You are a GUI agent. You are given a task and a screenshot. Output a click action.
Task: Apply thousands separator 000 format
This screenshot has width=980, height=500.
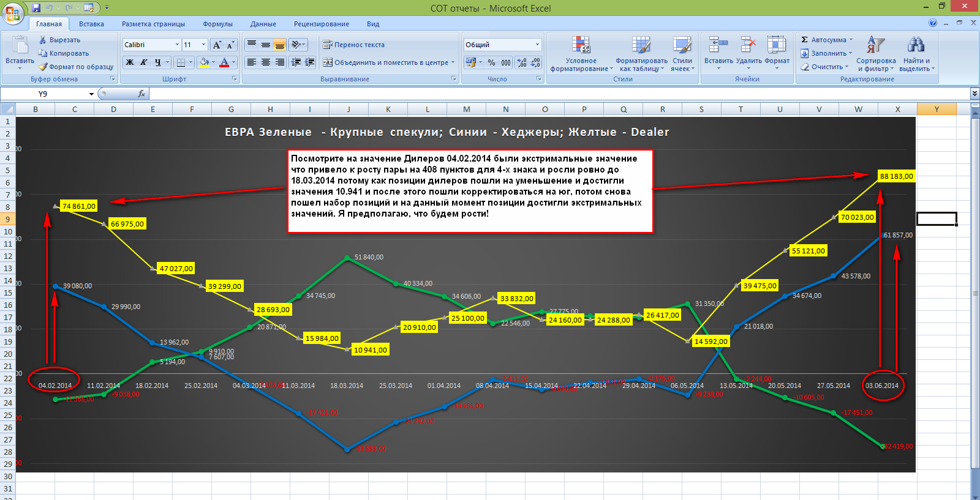(506, 62)
